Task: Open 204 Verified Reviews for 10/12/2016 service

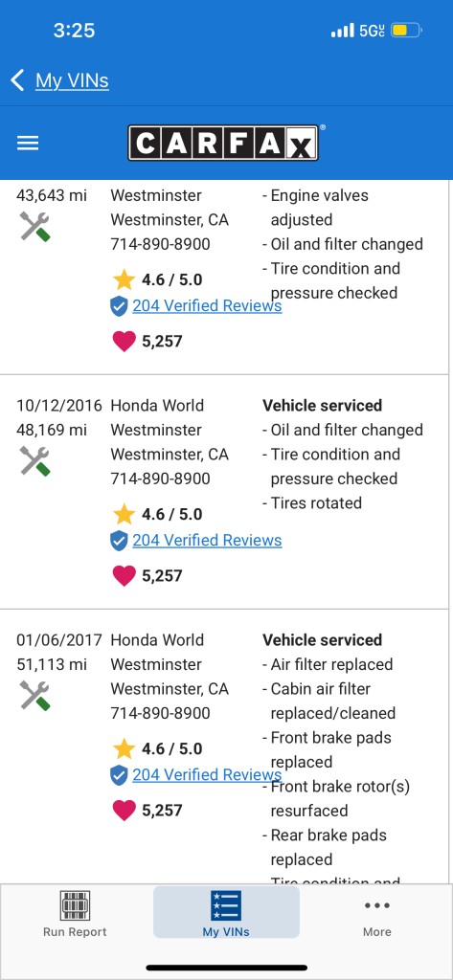Action: (x=207, y=540)
